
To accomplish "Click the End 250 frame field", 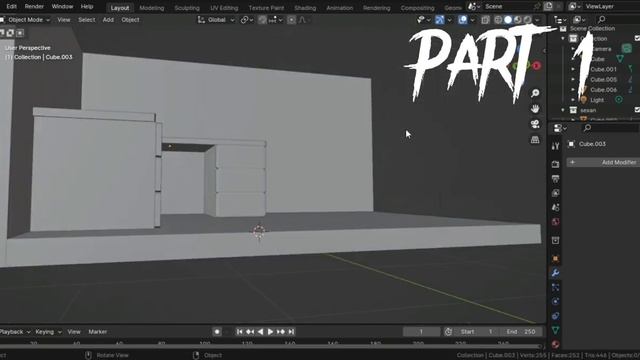I will pos(521,332).
